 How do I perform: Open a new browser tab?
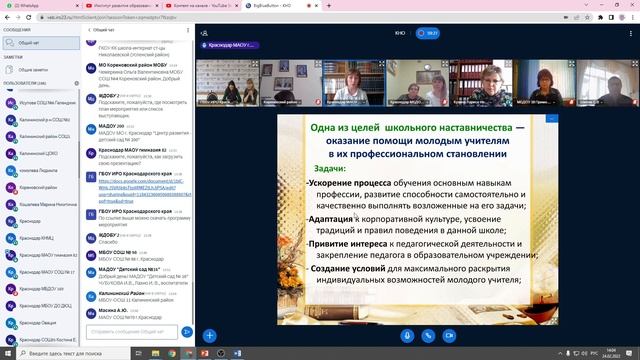(x=329, y=6)
